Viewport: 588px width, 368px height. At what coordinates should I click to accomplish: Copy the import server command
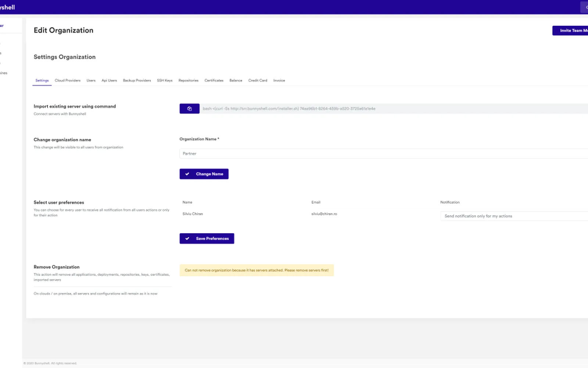pos(189,109)
